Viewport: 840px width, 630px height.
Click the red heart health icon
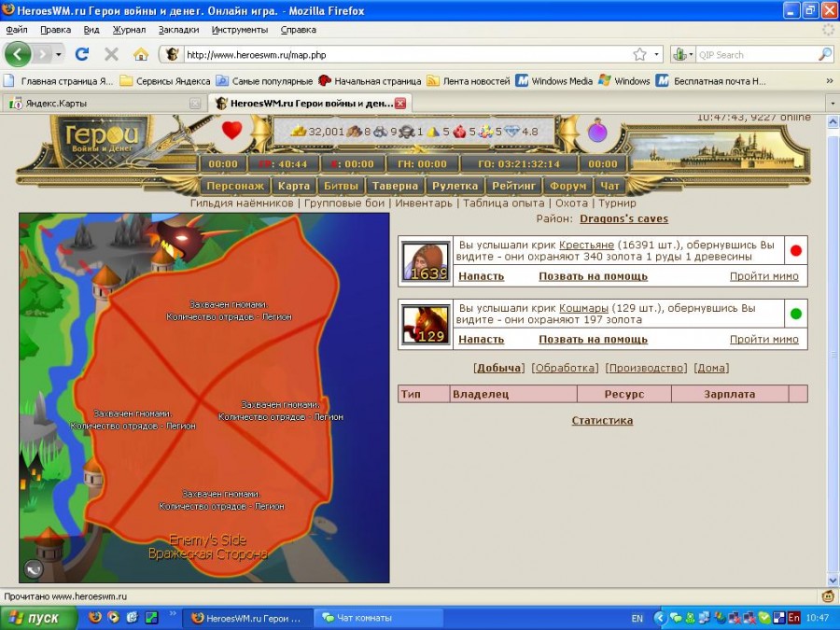pos(231,131)
